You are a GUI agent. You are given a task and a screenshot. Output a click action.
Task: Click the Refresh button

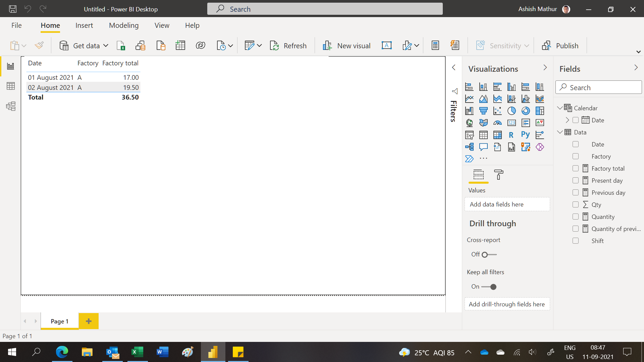pyautogui.click(x=288, y=46)
